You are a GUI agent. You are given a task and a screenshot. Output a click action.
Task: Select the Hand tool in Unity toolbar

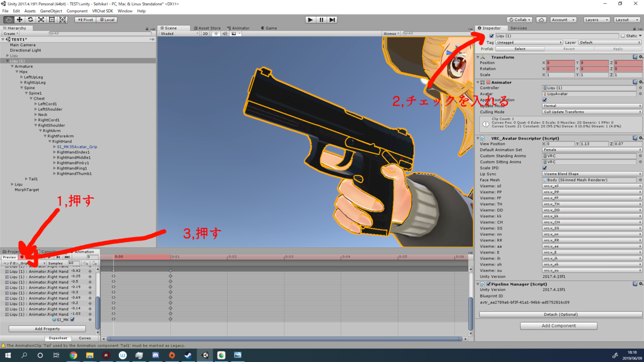tap(9, 20)
